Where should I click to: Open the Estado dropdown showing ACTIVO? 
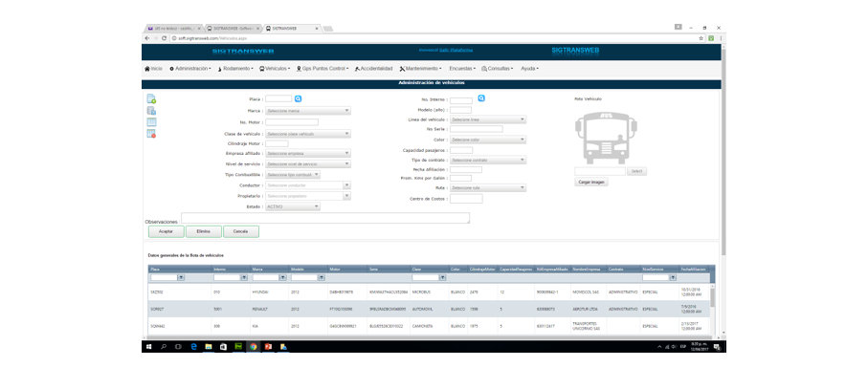(x=292, y=206)
